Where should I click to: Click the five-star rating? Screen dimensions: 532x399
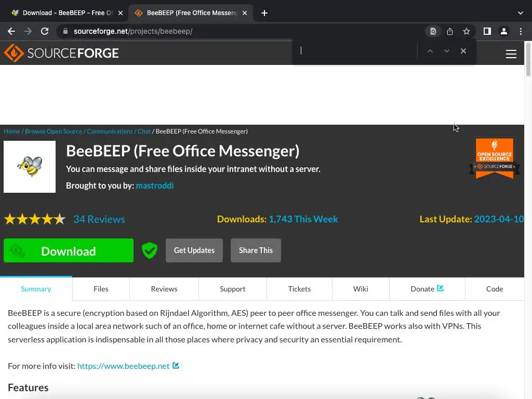coord(35,219)
